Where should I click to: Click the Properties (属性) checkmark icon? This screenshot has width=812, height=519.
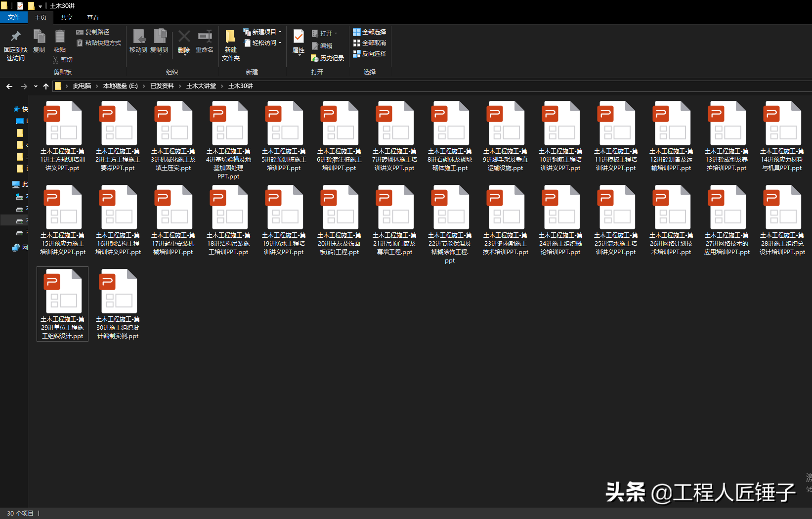coord(299,37)
